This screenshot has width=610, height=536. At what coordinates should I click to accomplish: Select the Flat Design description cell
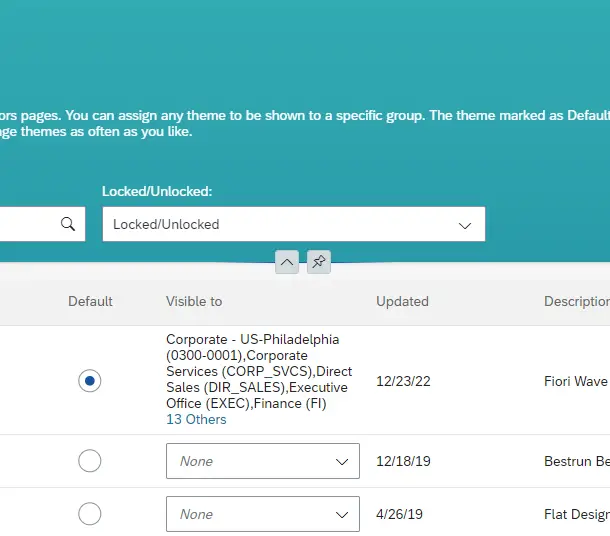coord(575,514)
